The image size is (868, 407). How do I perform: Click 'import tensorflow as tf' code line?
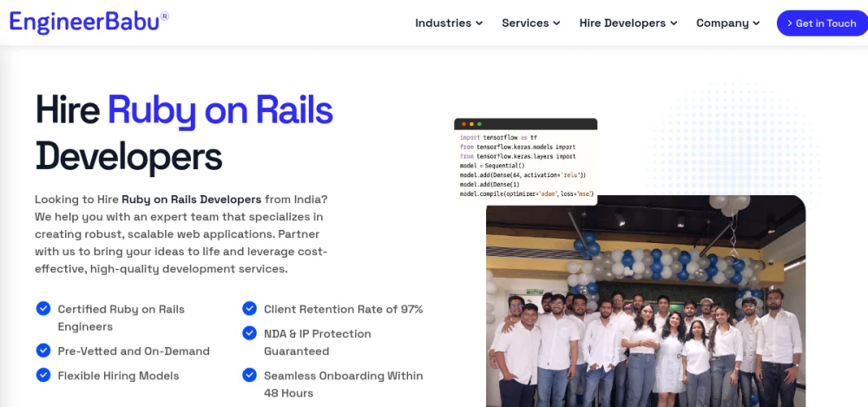tap(498, 137)
